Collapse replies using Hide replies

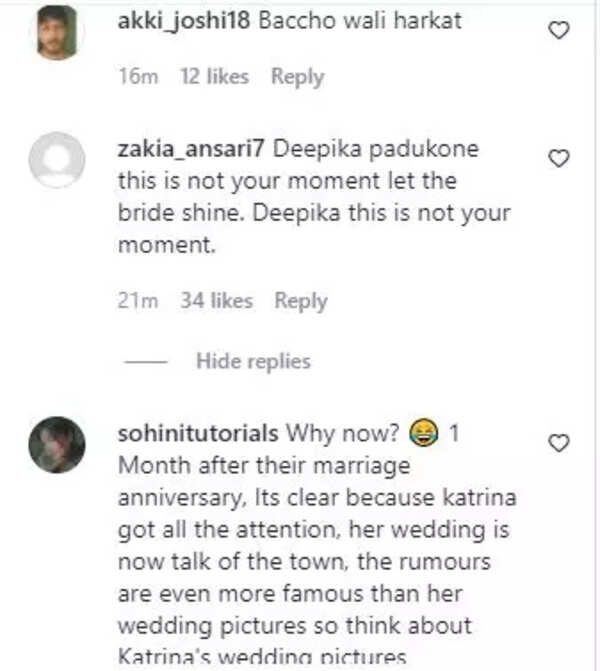(x=253, y=361)
